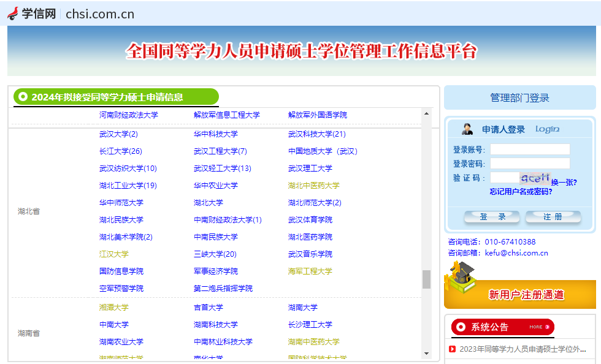Viewport: 601px width, 364px height.
Task: Open 中南大学 link
Action: (114, 325)
